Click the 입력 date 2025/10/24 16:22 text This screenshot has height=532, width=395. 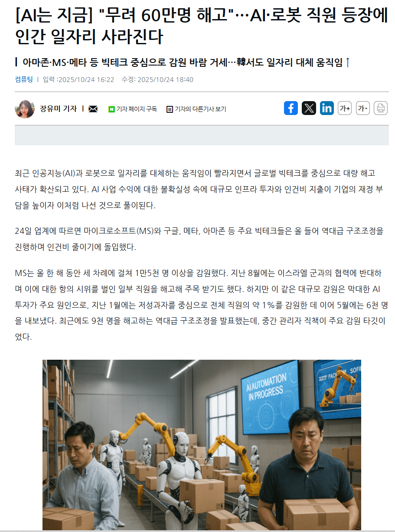pos(78,79)
